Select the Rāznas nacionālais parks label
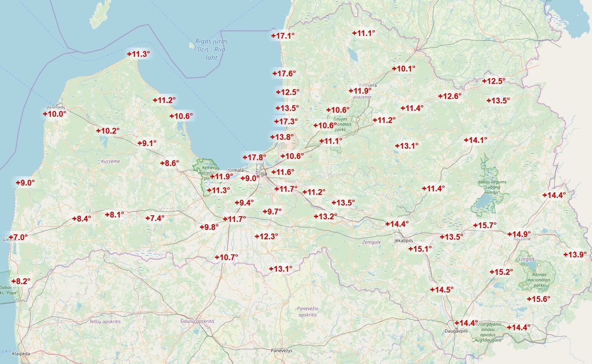Viewport: 592px width, 364px height. point(539,280)
